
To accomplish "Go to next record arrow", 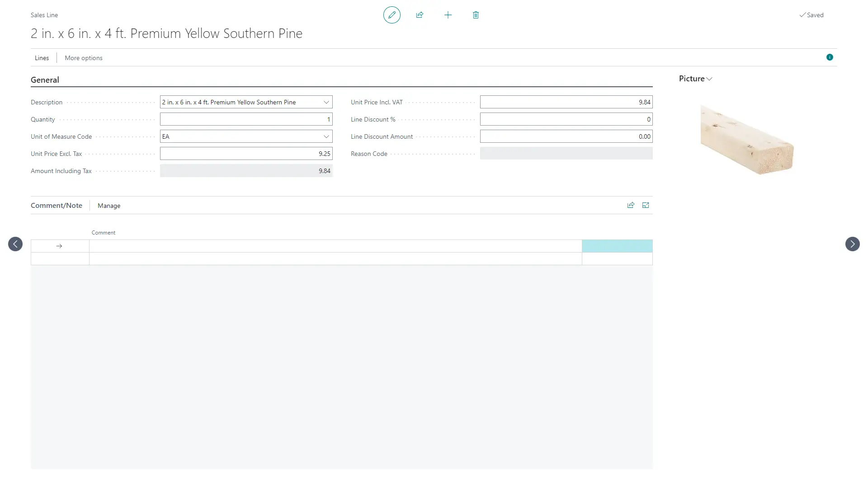I will [x=852, y=244].
